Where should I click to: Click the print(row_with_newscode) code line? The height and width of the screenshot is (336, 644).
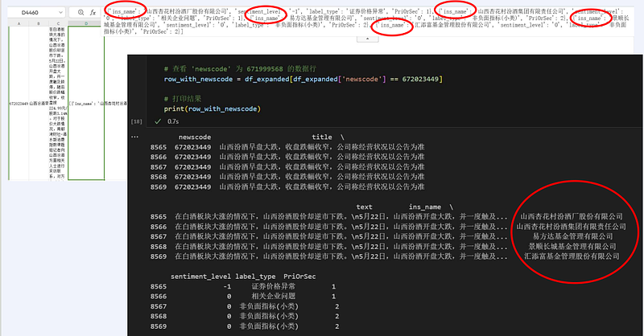click(213, 109)
